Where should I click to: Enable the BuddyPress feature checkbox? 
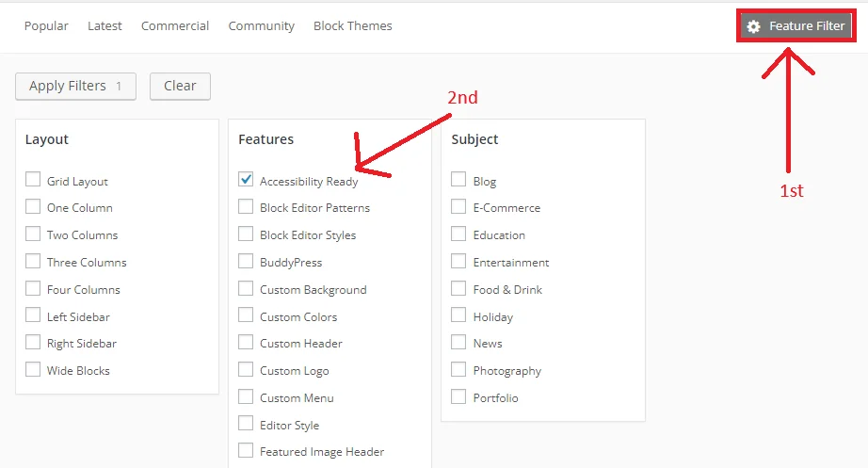click(x=246, y=261)
